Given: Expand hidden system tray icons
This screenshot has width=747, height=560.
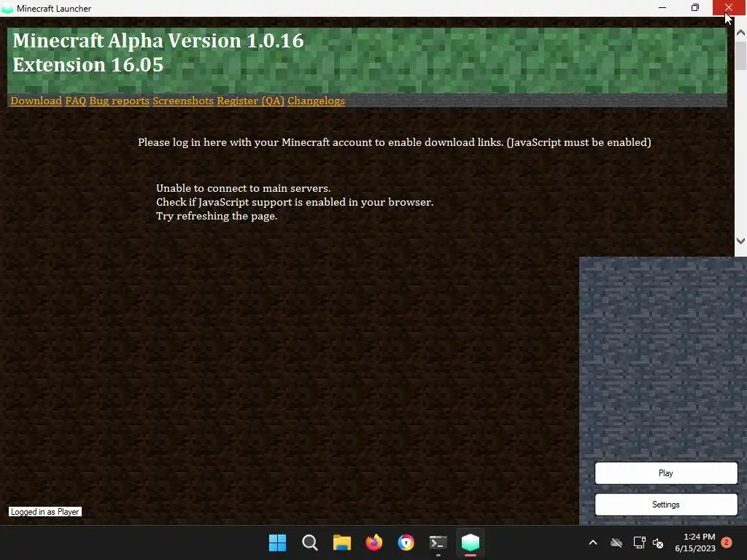Looking at the screenshot, I should tap(593, 542).
